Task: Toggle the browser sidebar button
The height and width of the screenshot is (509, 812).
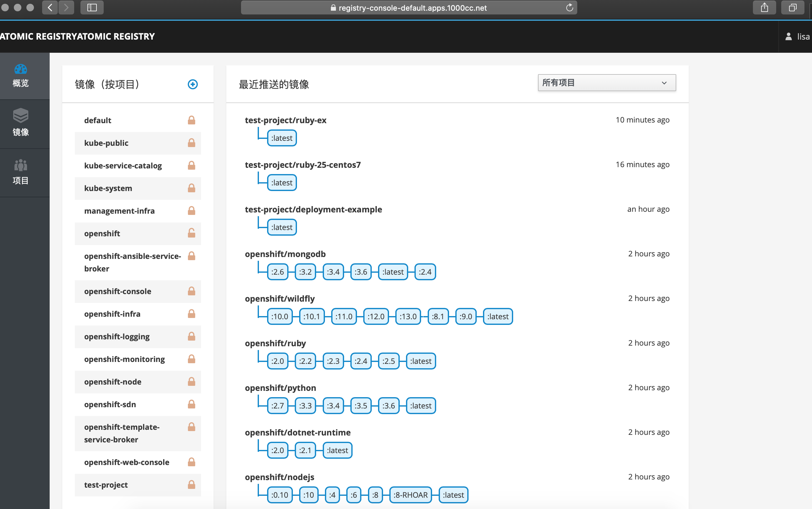Action: (92, 8)
